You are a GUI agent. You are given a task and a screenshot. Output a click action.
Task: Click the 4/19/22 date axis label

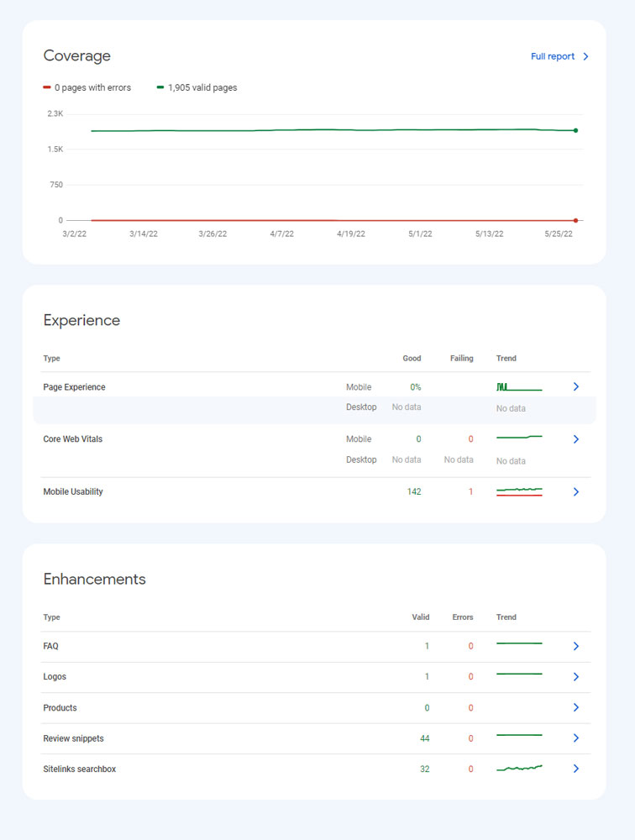351,234
